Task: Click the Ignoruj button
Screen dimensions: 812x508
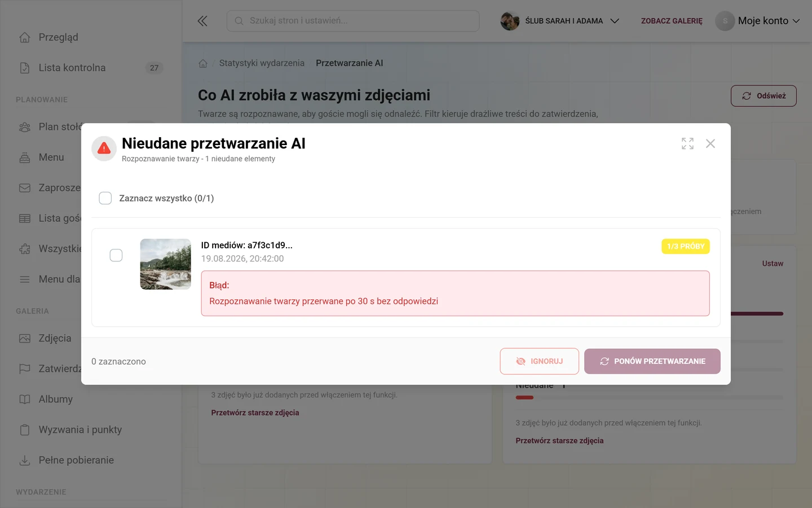Action: coord(539,361)
